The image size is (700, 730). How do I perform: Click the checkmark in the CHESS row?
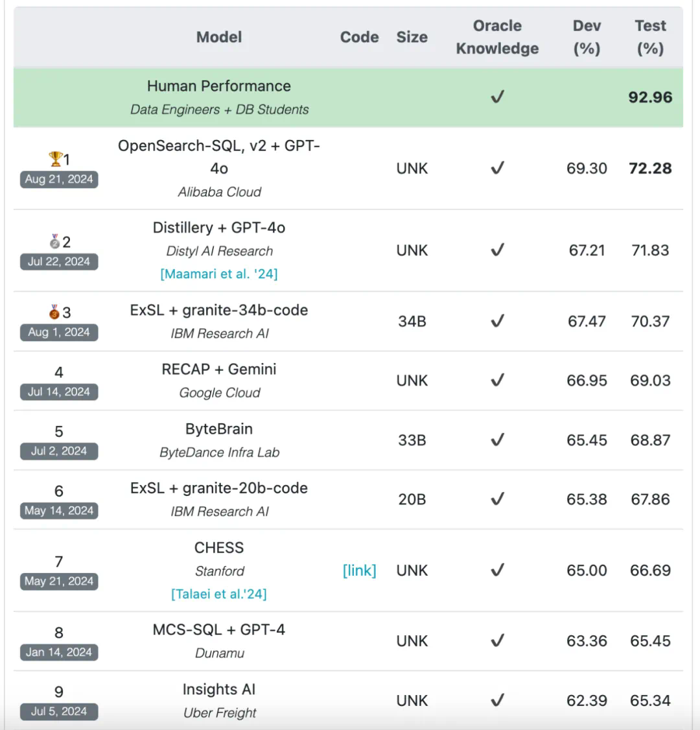497,571
